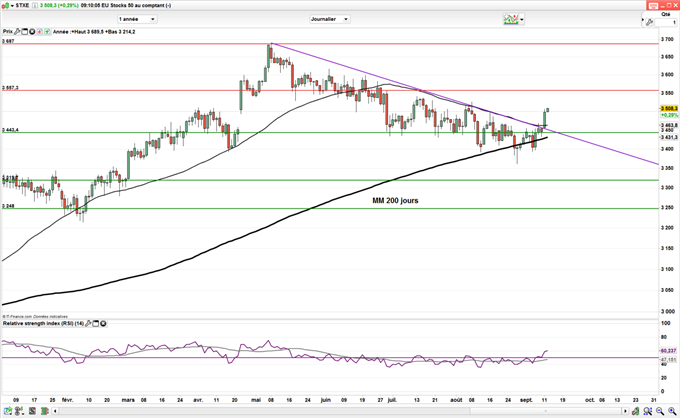This screenshot has width=680, height=418.
Task: Click the 'Prix' panel label
Action: (x=8, y=32)
